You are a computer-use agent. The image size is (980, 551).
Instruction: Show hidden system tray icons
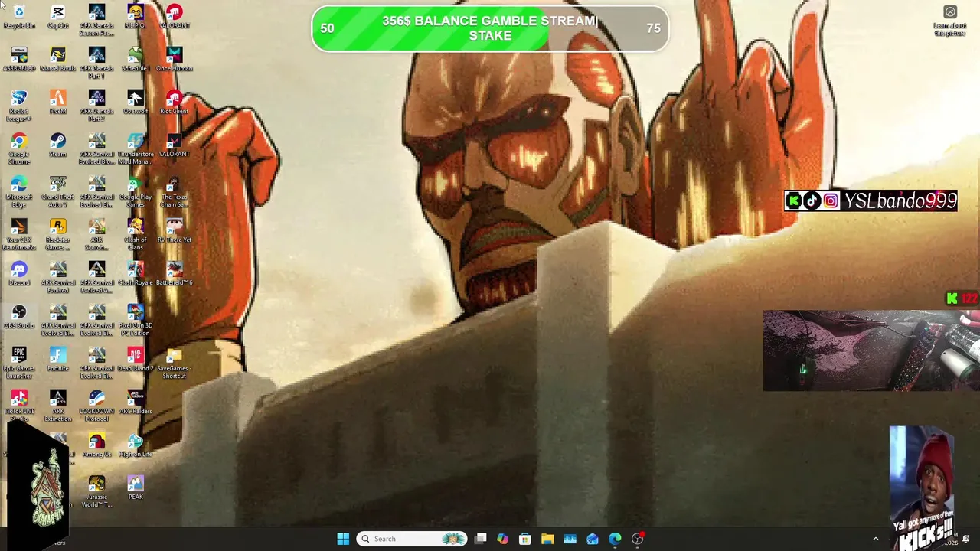click(876, 539)
